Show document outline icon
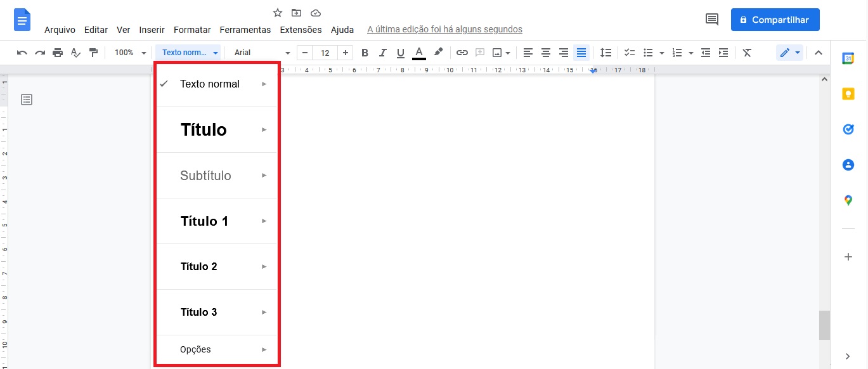Screen dimensions: 868x369 coord(27,100)
